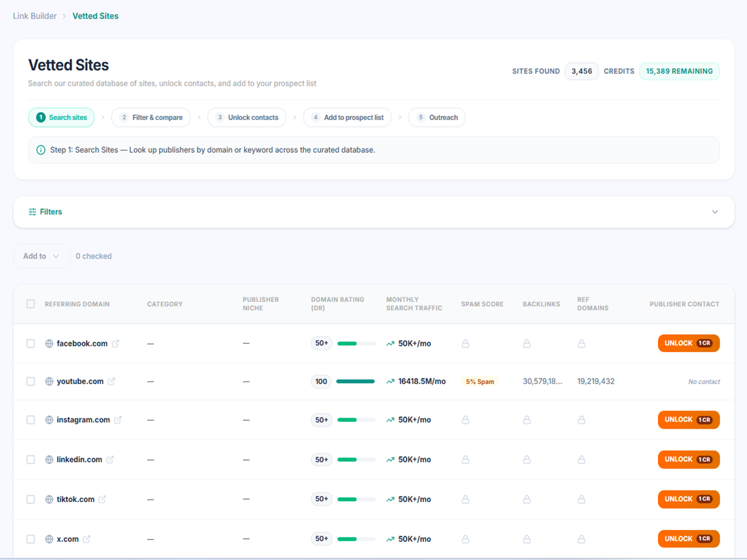The height and width of the screenshot is (560, 747).
Task: Click globe icon beside tiktok.com
Action: point(49,500)
